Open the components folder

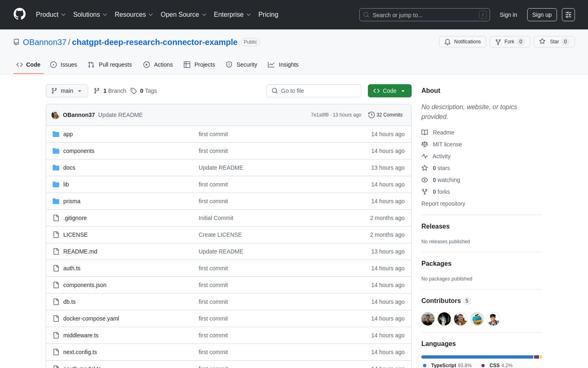click(x=79, y=151)
